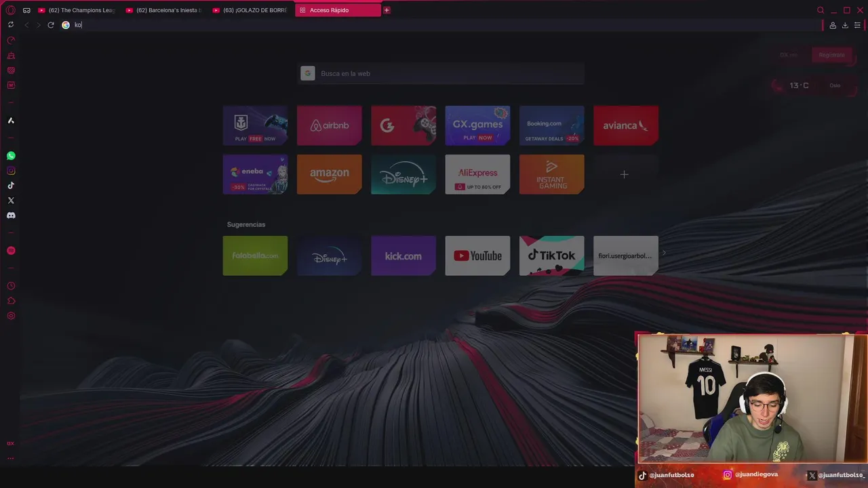Open GX Cleaner icon in sidebar
The width and height of the screenshot is (868, 488).
click(x=11, y=56)
